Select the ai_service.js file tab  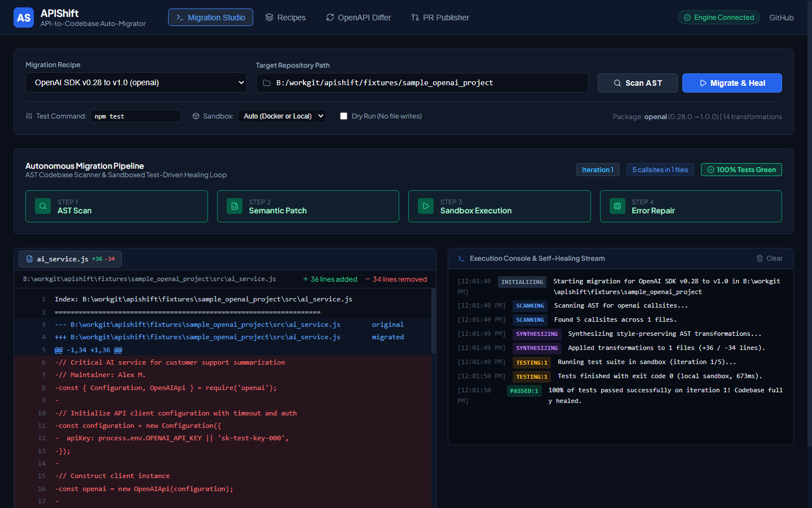pyautogui.click(x=70, y=259)
